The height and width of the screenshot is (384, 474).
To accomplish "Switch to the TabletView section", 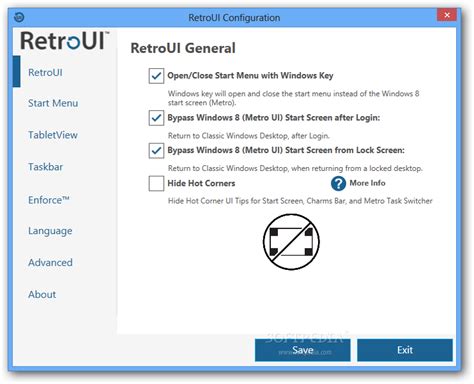I will [53, 135].
